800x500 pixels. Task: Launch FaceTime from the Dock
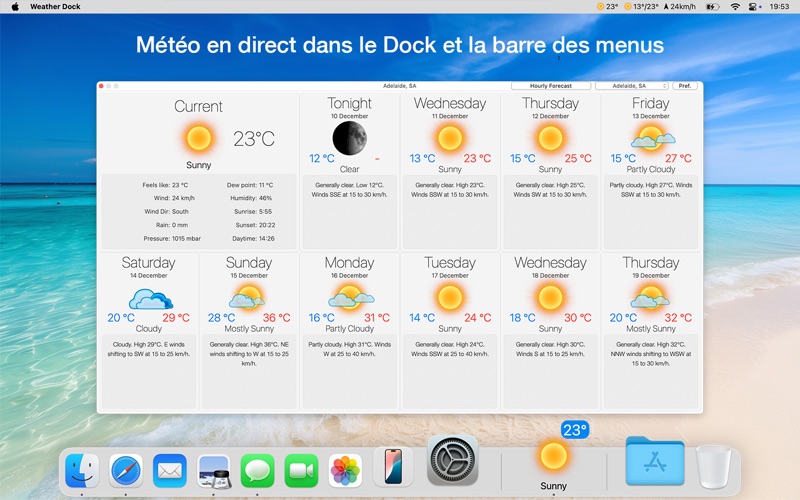[301, 470]
